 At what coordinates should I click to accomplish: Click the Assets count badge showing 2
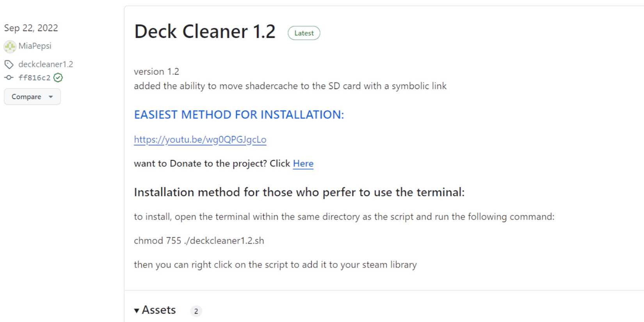pos(196,311)
